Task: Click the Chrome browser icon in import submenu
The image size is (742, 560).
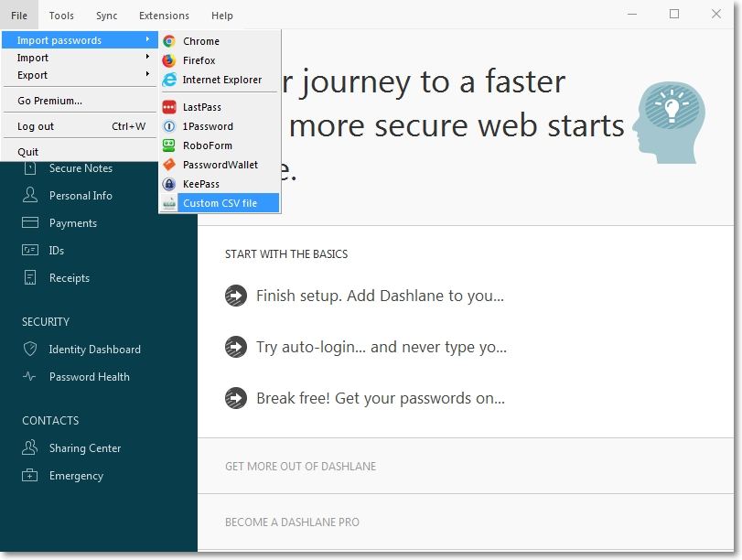Action: [169, 41]
